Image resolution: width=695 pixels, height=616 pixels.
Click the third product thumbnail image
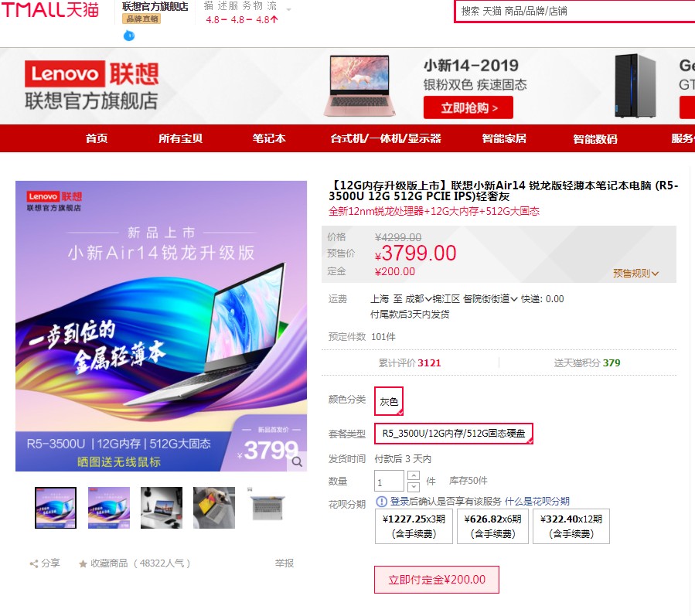coord(162,508)
